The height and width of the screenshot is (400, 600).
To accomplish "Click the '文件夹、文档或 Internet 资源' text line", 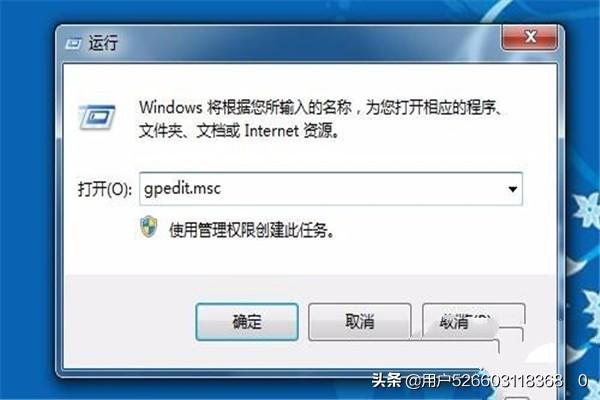I will (x=238, y=131).
